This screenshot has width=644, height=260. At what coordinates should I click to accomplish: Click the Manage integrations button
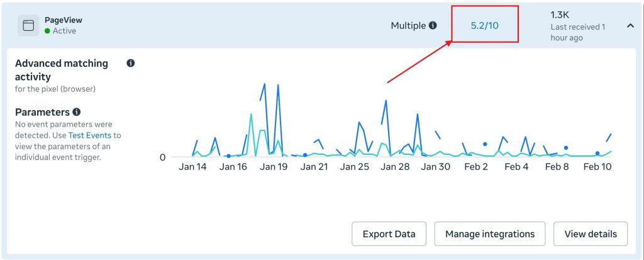[490, 234]
